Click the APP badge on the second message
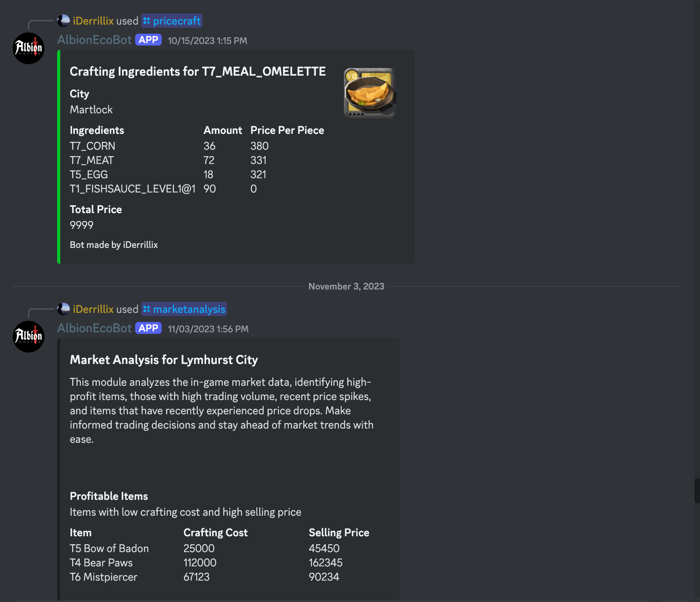 tap(148, 328)
